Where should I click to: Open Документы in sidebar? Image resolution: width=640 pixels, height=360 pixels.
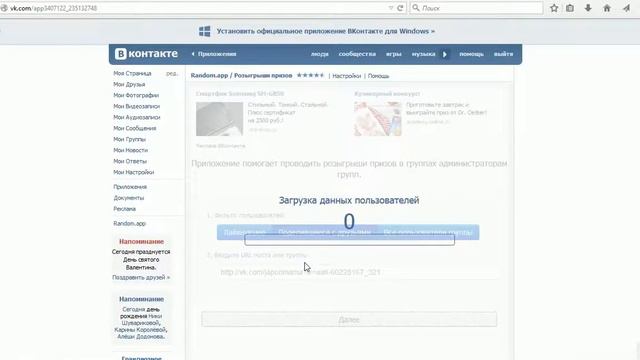pyautogui.click(x=129, y=198)
